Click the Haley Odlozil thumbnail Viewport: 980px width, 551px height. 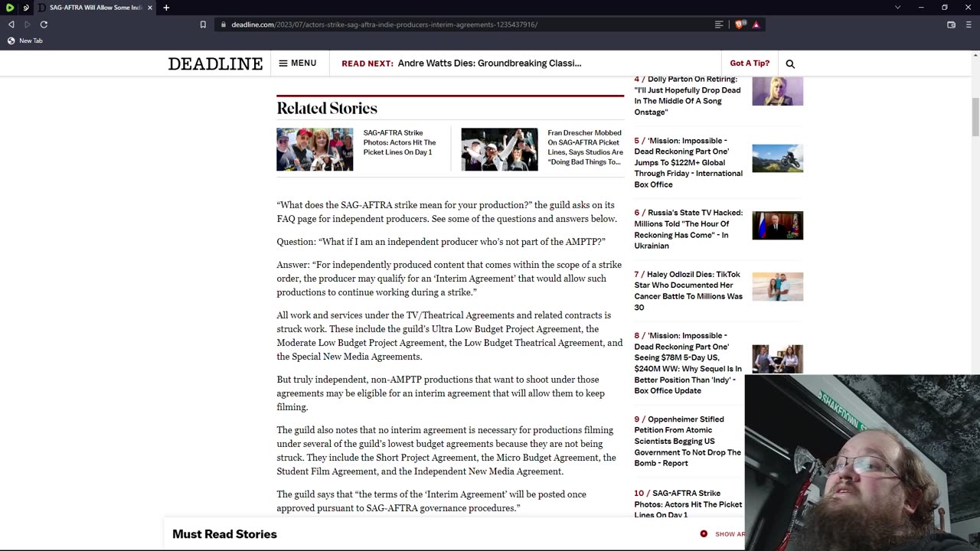(x=777, y=286)
